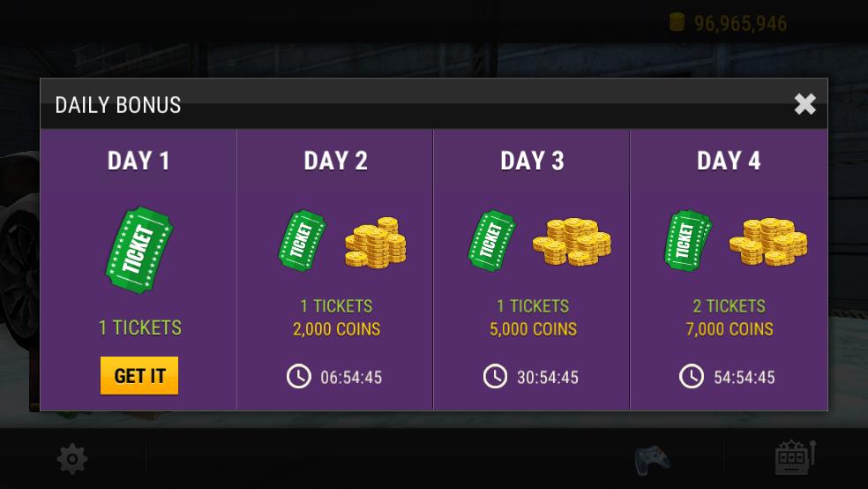Click the coin balance 96,965,946 at top
Screen dimensions: 868x489
[739, 24]
